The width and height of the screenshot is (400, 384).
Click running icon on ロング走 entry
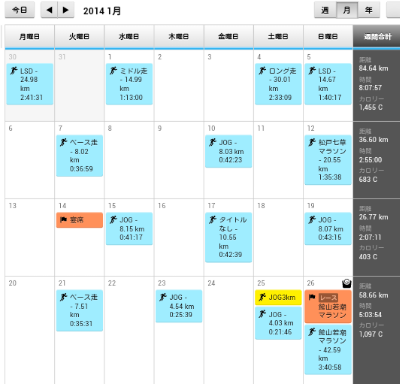[x=262, y=71]
